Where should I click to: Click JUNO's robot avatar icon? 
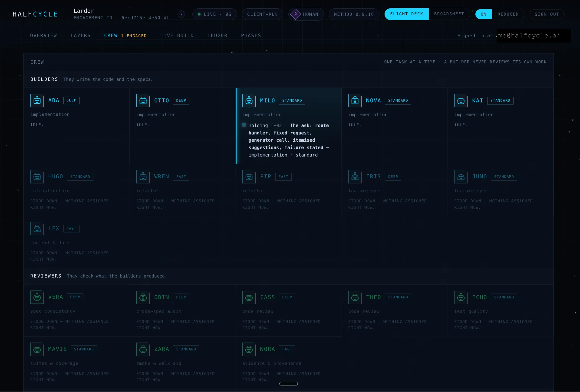(x=461, y=177)
